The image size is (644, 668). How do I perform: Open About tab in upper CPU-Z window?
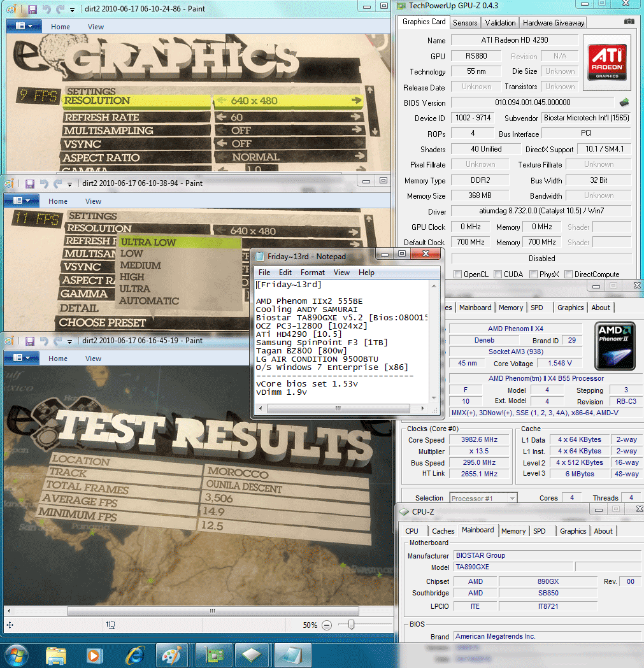(x=601, y=308)
